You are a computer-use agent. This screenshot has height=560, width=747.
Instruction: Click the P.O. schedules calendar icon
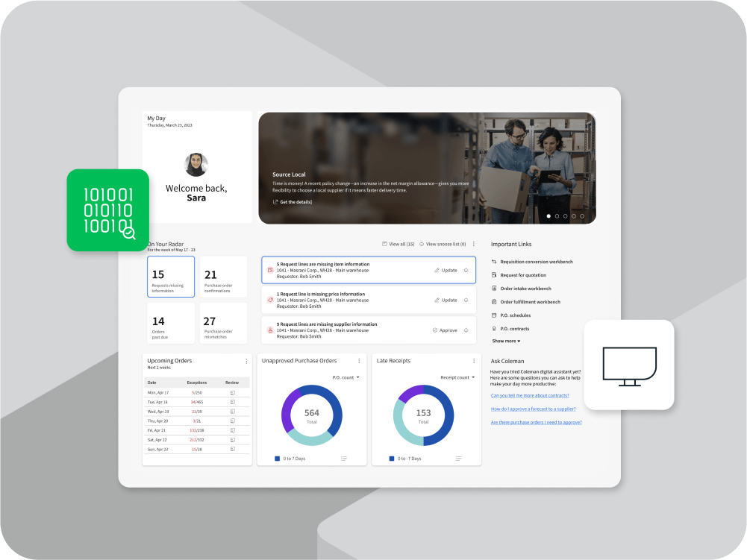(493, 315)
